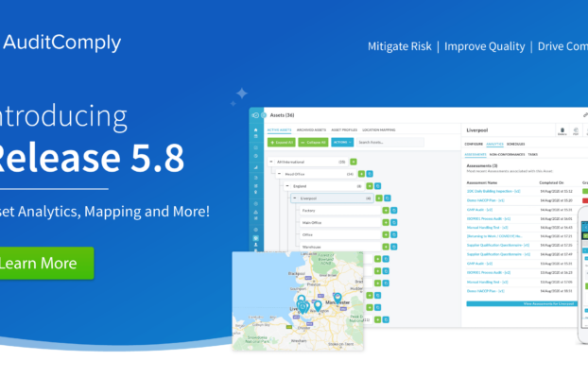The width and height of the screenshot is (588, 378).
Task: Open the Demo HACCP Plan completed at 15:20
Action: tap(486, 200)
